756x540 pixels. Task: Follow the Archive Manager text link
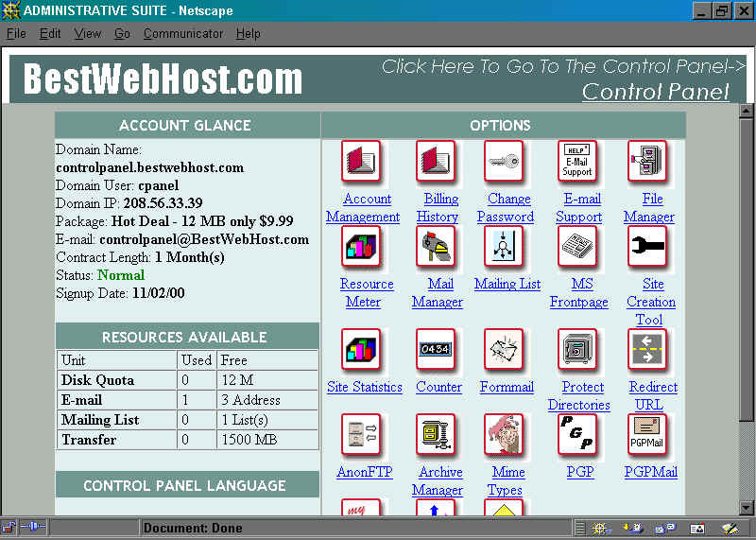click(x=438, y=480)
